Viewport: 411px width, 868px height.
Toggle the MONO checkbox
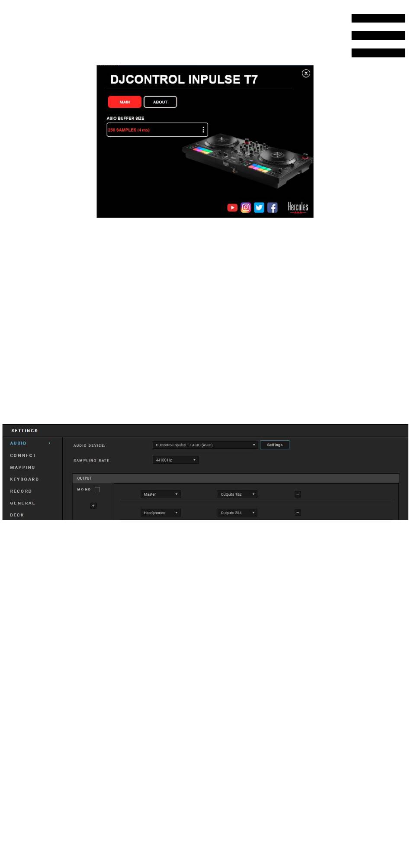[97, 490]
